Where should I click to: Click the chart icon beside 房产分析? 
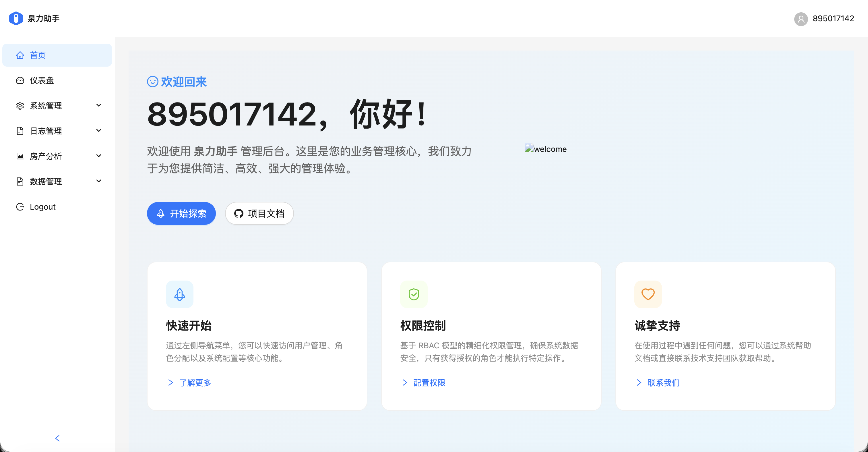click(20, 156)
